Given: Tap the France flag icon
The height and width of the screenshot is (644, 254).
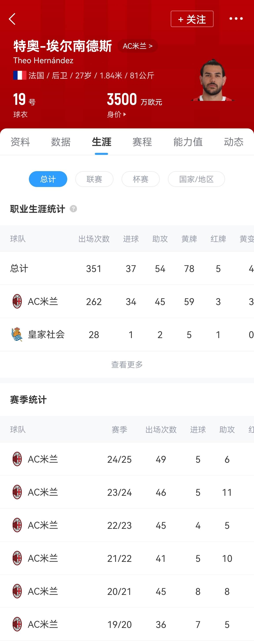Looking at the screenshot, I should pos(20,75).
